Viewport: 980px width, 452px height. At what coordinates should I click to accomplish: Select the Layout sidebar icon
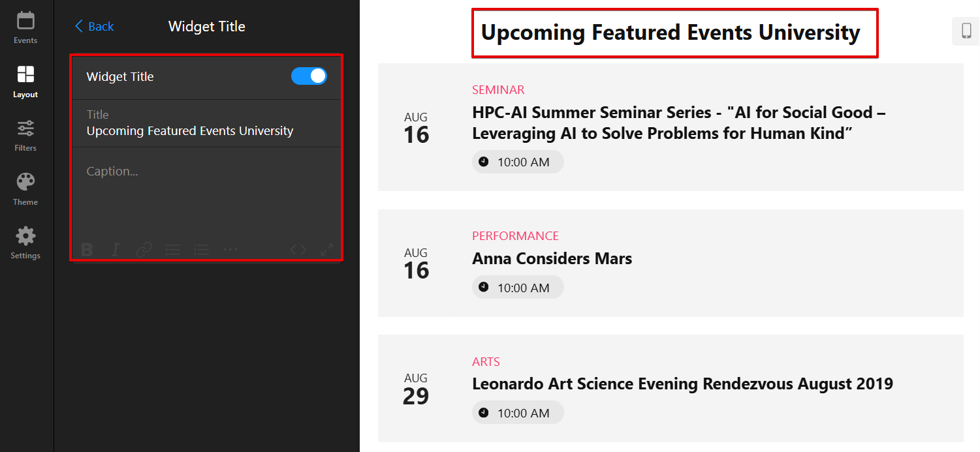pos(25,82)
